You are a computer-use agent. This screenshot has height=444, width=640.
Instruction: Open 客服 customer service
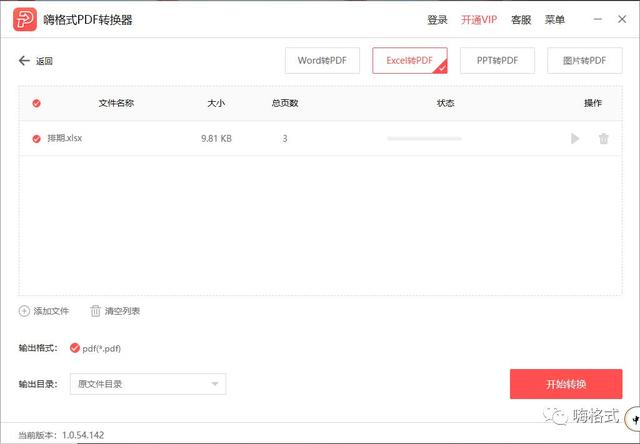[521, 20]
